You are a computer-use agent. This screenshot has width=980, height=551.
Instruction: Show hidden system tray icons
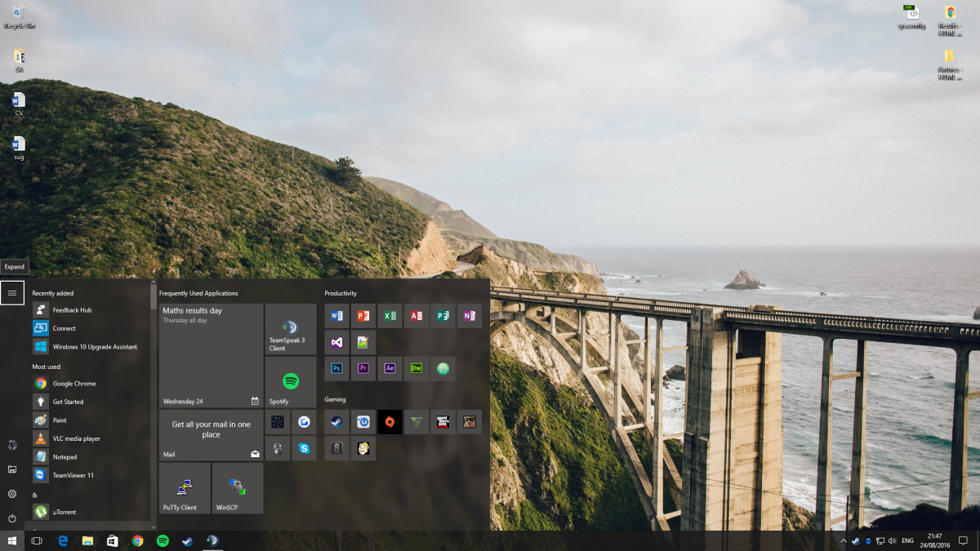tap(844, 540)
